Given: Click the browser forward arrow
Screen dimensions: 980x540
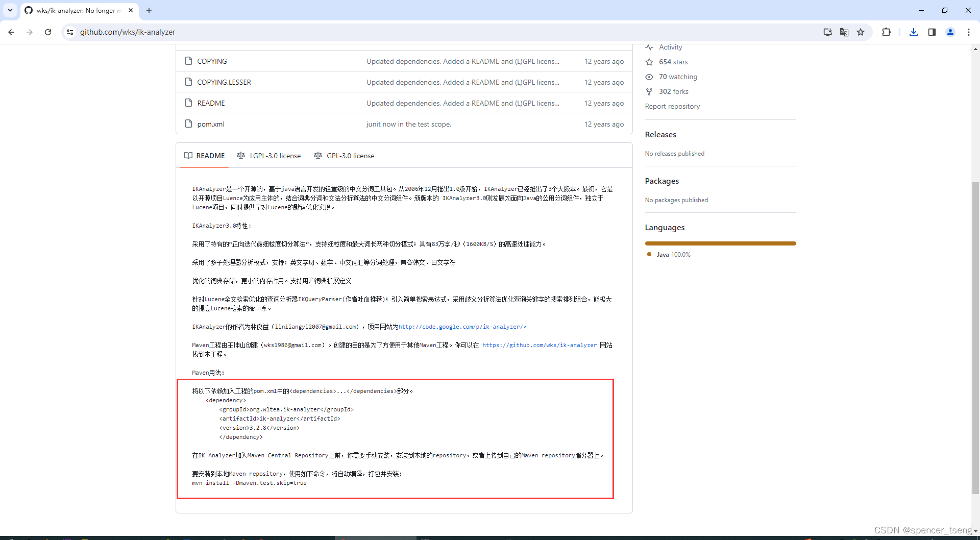Looking at the screenshot, I should [x=30, y=32].
